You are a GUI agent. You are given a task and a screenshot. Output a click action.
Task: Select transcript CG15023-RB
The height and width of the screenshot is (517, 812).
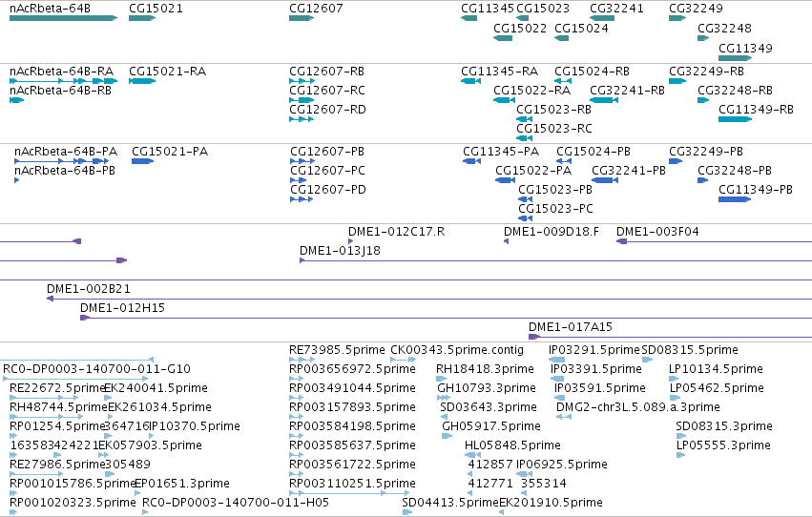[525, 119]
